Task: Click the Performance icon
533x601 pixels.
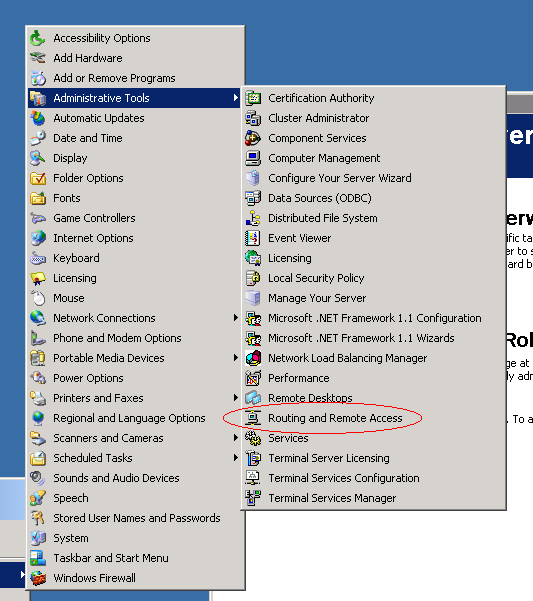Action: (x=253, y=378)
